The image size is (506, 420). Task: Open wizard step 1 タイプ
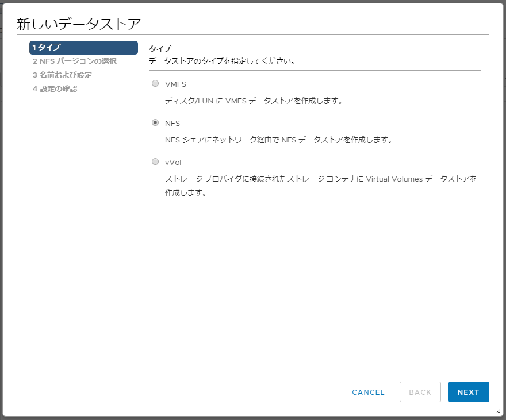coord(83,47)
